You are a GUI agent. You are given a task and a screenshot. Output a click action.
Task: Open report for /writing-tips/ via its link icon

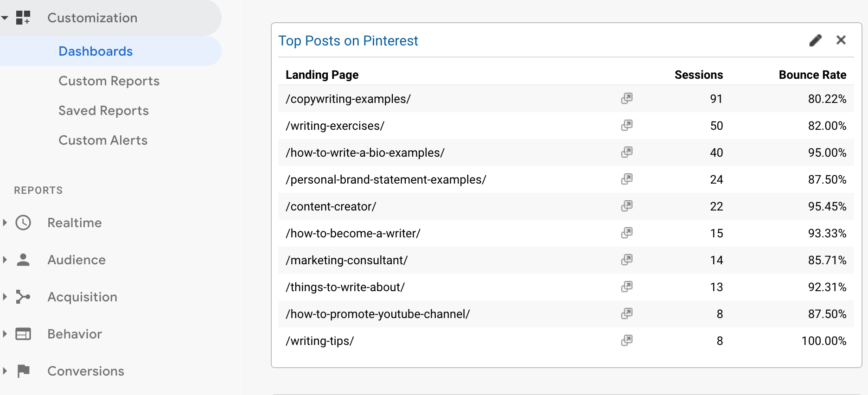(627, 340)
